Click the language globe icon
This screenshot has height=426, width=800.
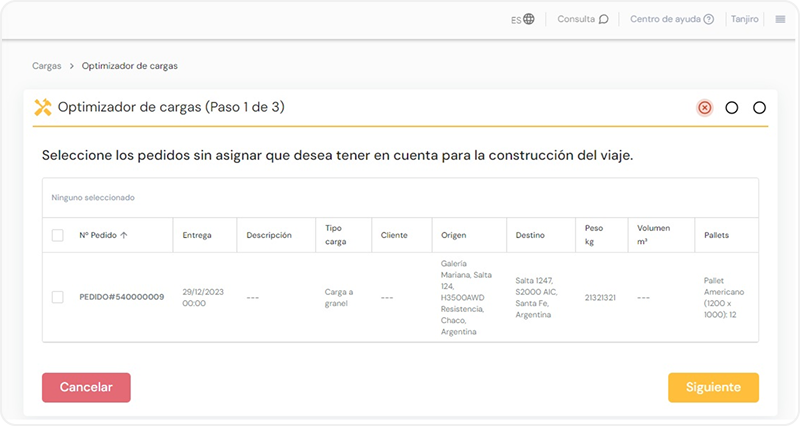tap(529, 19)
